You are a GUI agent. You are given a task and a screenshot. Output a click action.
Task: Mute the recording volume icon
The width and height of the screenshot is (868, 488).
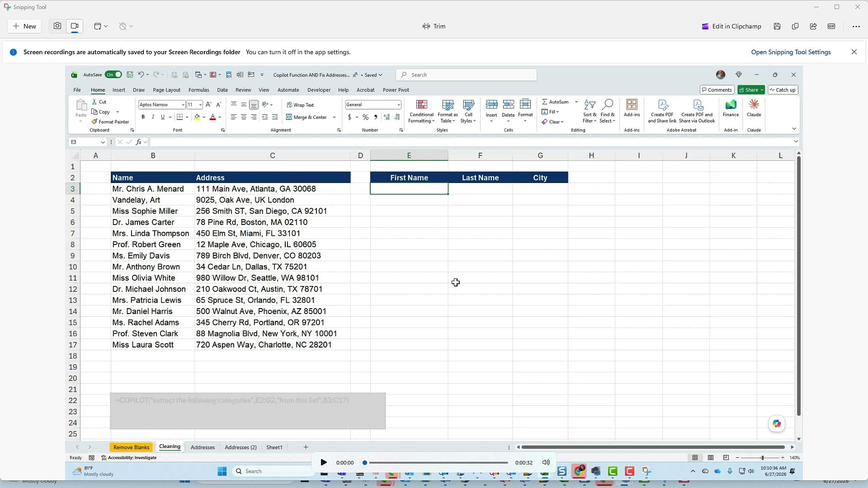tap(546, 462)
